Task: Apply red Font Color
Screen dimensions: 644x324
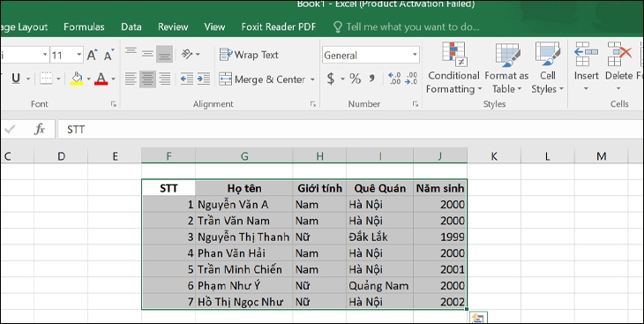Action: pyautogui.click(x=101, y=78)
